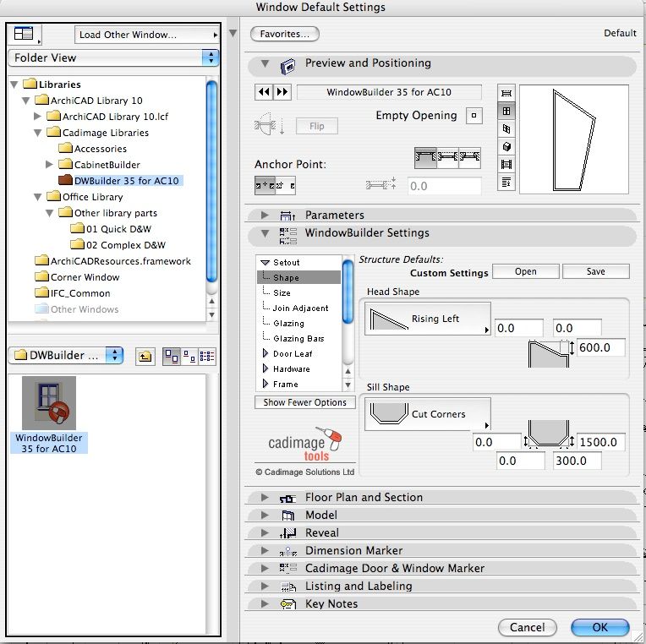This screenshot has width=646, height=644.
Task: Click the go up one folder icon
Action: 145,356
